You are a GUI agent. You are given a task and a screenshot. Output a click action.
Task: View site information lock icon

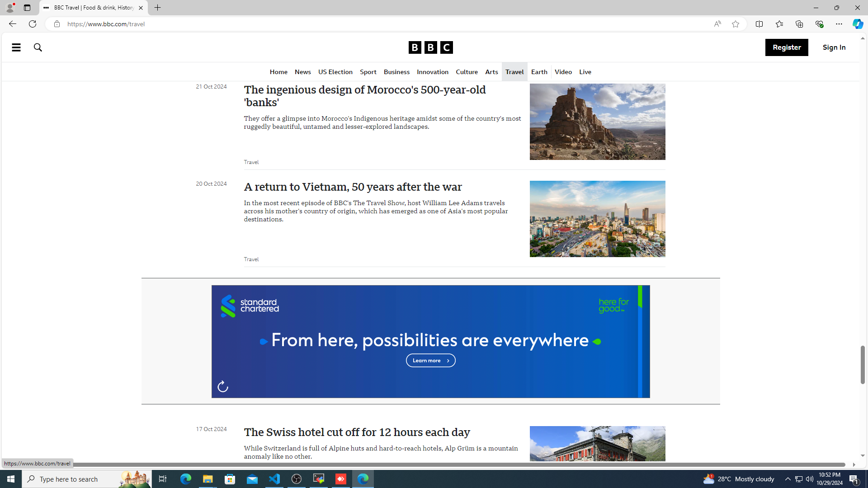coord(57,24)
